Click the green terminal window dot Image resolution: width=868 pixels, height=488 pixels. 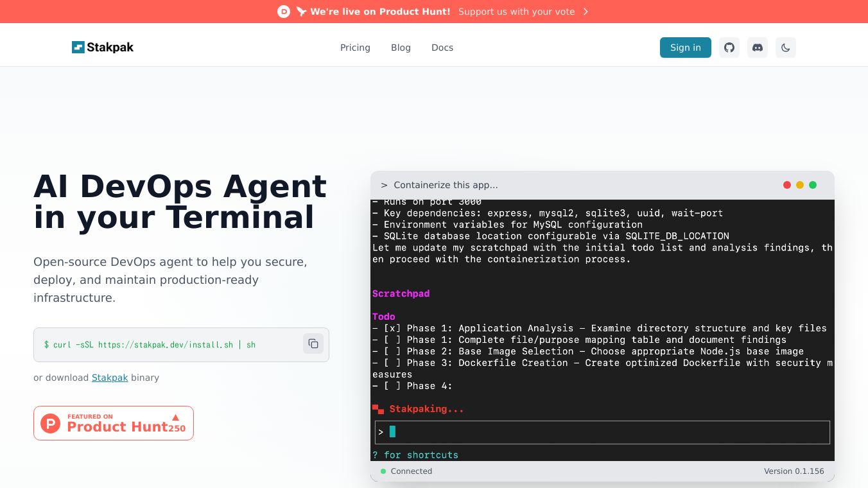click(x=813, y=185)
